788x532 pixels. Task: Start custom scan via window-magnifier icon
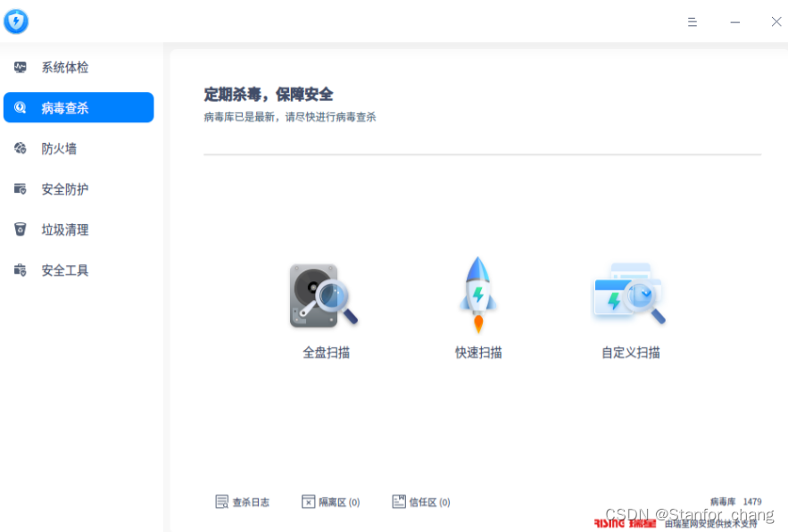[629, 294]
